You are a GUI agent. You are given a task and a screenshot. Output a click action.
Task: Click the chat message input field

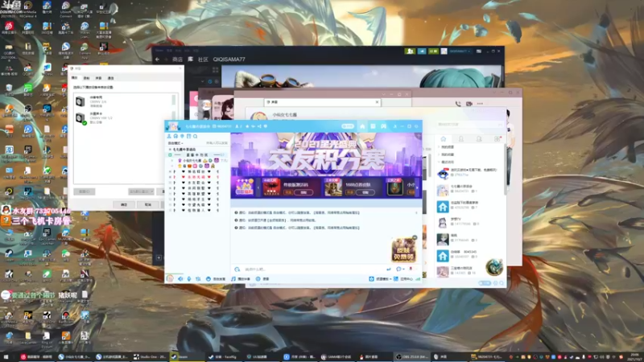coord(314,269)
